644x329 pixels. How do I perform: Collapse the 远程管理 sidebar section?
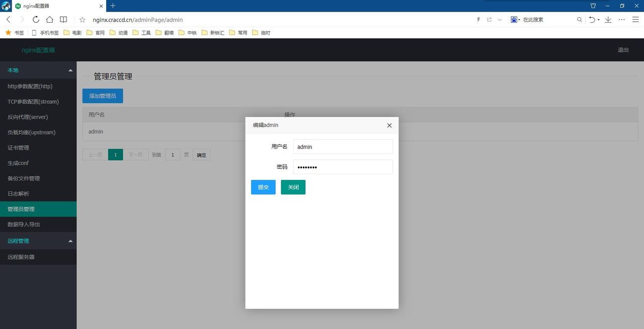click(x=70, y=241)
